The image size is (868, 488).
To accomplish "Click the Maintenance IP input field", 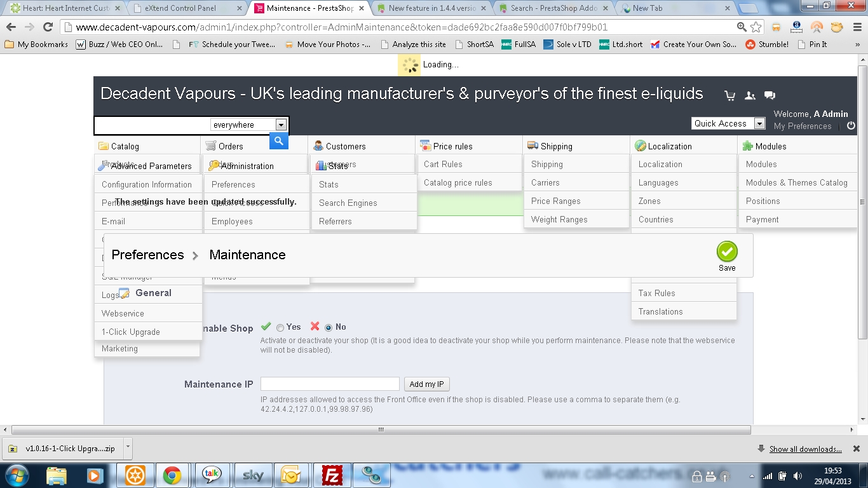I will click(x=330, y=384).
